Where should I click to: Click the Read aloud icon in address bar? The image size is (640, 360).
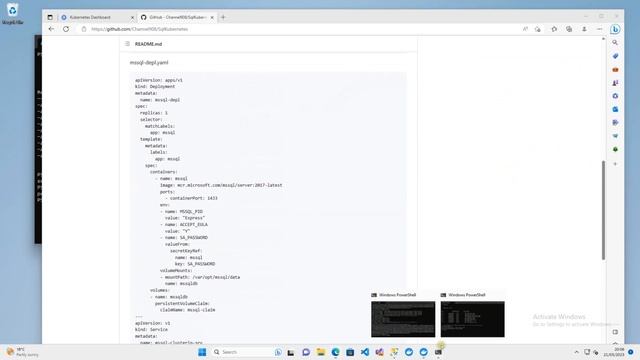(525, 29)
